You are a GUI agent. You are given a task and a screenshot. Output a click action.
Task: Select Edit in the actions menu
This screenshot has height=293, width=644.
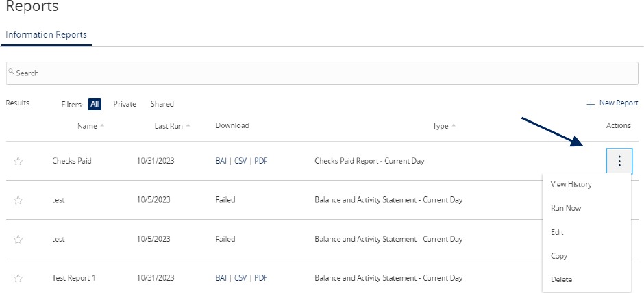[557, 232]
